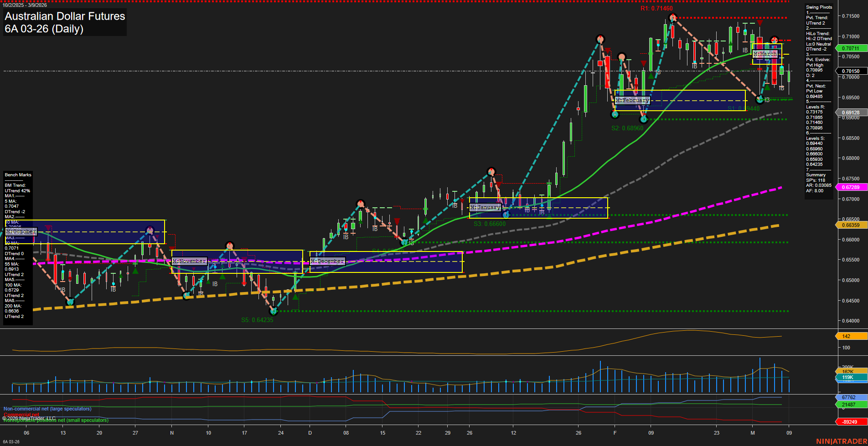Click the black 0.70150 last price marker
The image size is (868, 446).
point(851,71)
